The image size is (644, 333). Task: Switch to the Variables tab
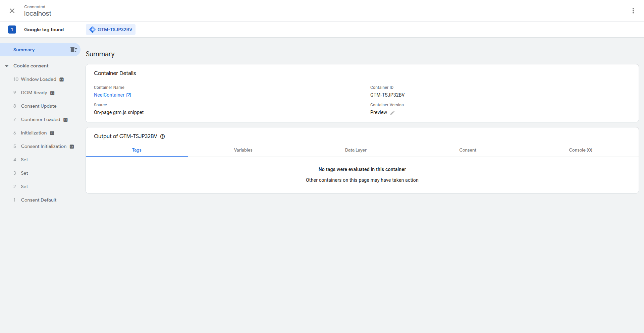click(243, 150)
